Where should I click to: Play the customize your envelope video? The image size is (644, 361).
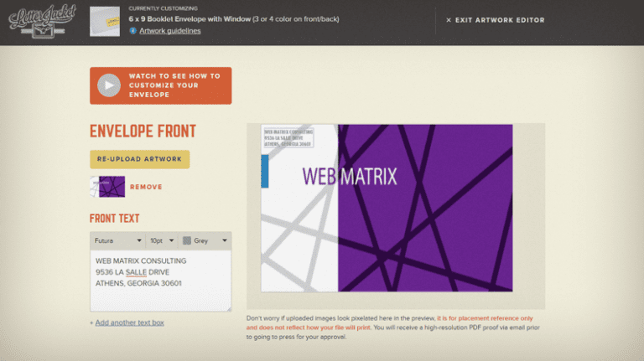[x=161, y=85]
